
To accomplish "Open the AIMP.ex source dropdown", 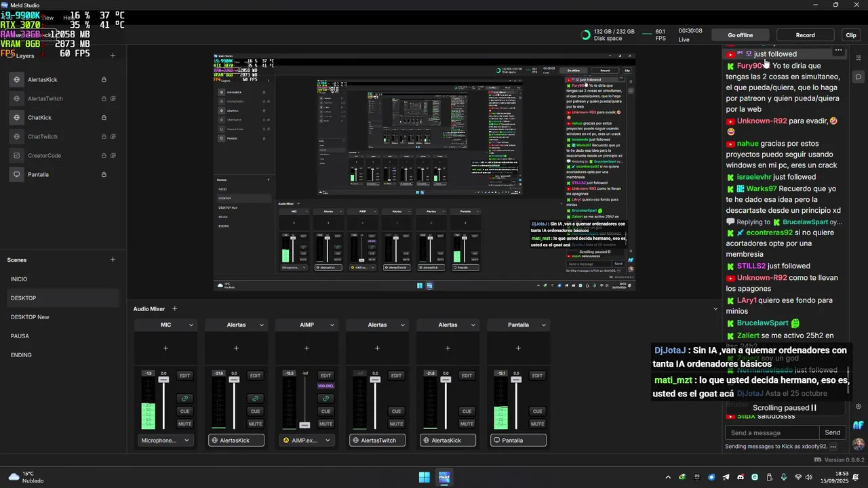I will pyautogui.click(x=307, y=441).
